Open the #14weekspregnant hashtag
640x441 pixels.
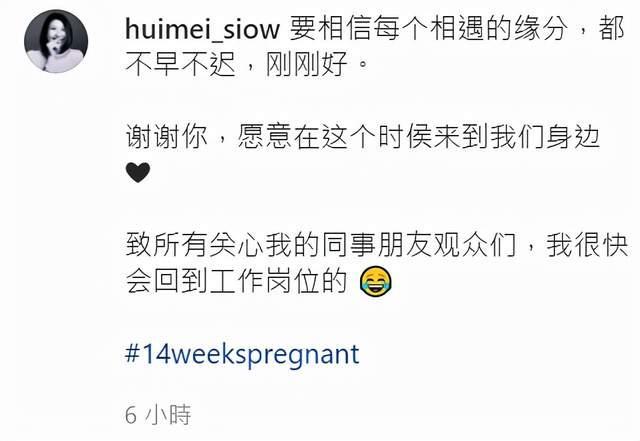click(x=242, y=356)
